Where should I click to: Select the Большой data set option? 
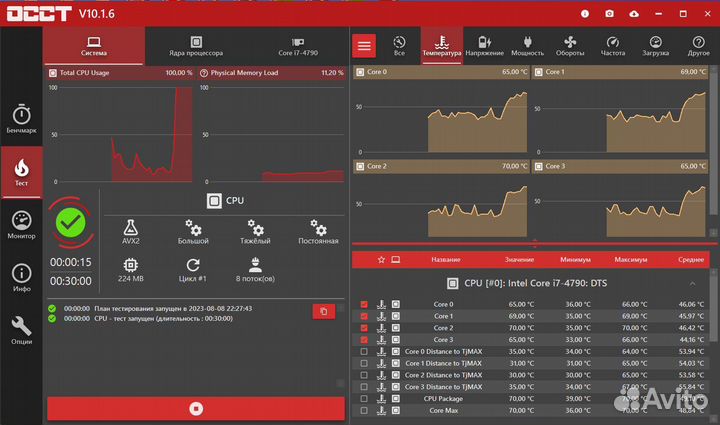[193, 232]
